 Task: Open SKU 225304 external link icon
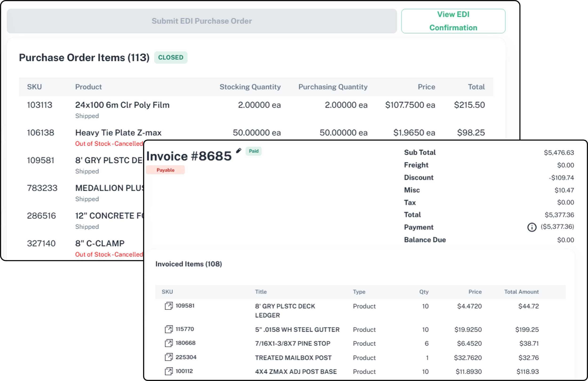169,357
